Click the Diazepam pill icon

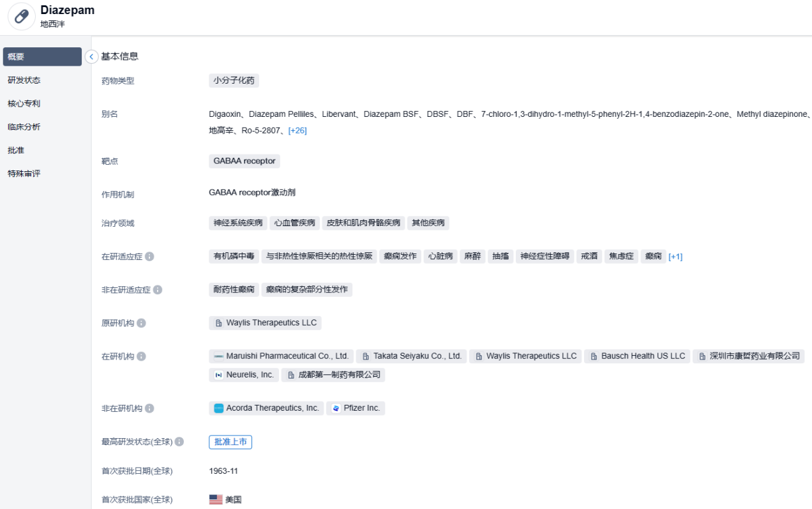(x=21, y=17)
